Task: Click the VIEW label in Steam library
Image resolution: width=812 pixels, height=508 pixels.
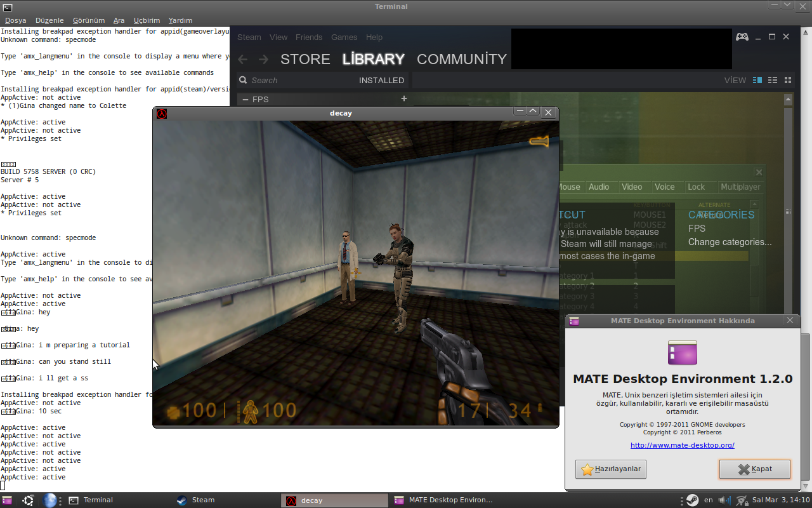Action: [x=735, y=81]
